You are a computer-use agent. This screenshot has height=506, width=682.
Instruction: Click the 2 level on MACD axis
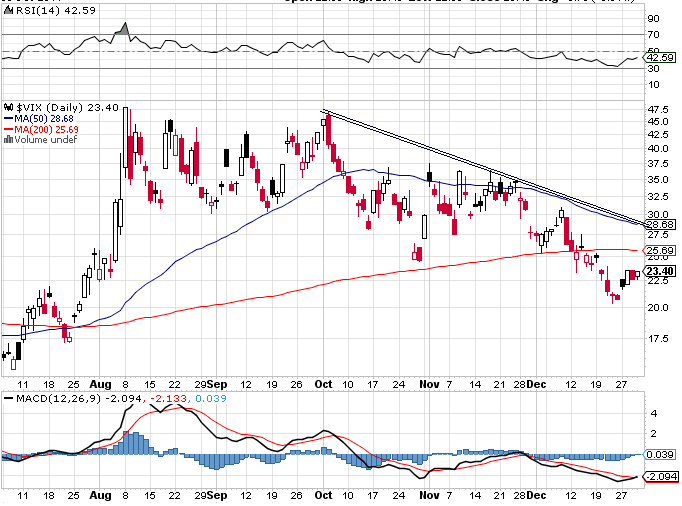[653, 434]
